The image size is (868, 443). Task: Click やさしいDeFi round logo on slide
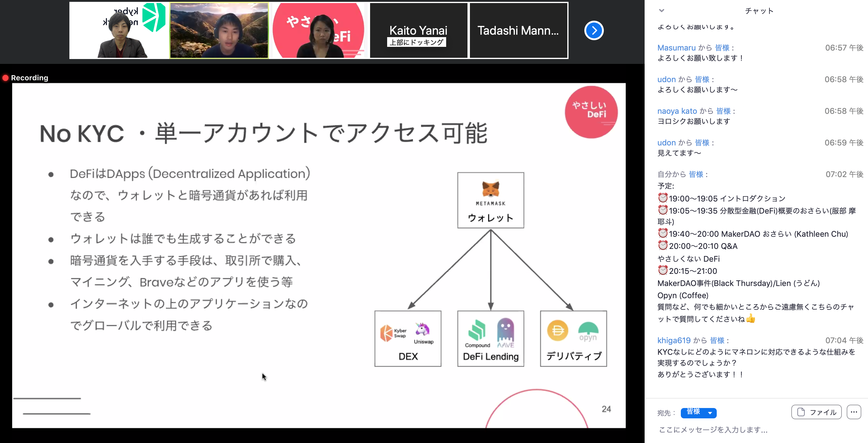click(591, 112)
